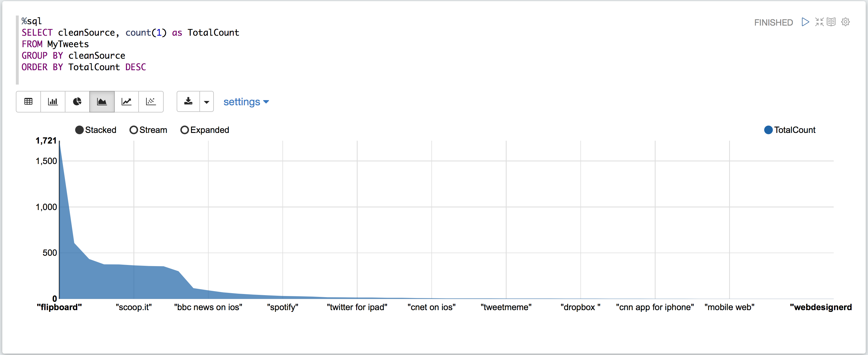Toggle the TotalCount legend series
The width and height of the screenshot is (868, 355).
pos(769,130)
